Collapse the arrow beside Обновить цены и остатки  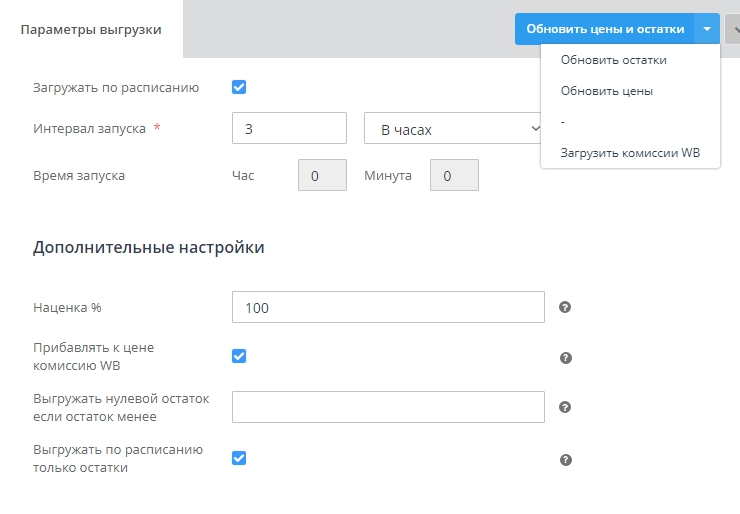point(707,29)
